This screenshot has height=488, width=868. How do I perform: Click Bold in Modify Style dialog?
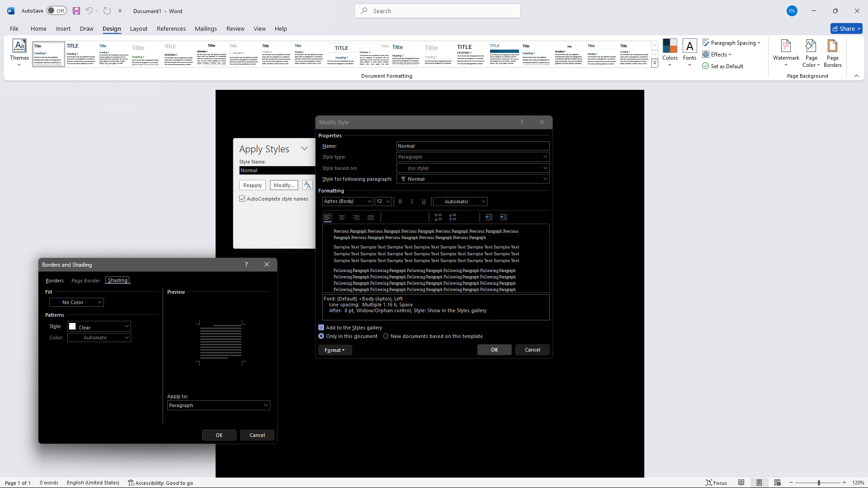(x=400, y=202)
